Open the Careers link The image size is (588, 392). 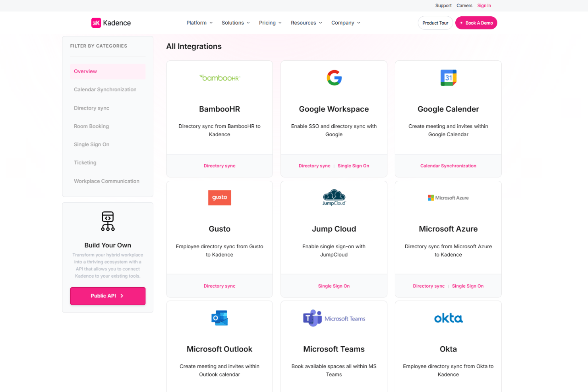pyautogui.click(x=464, y=6)
